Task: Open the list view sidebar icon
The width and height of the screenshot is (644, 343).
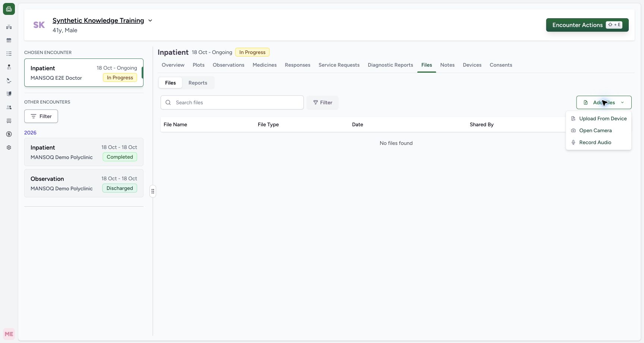Action: click(x=9, y=54)
